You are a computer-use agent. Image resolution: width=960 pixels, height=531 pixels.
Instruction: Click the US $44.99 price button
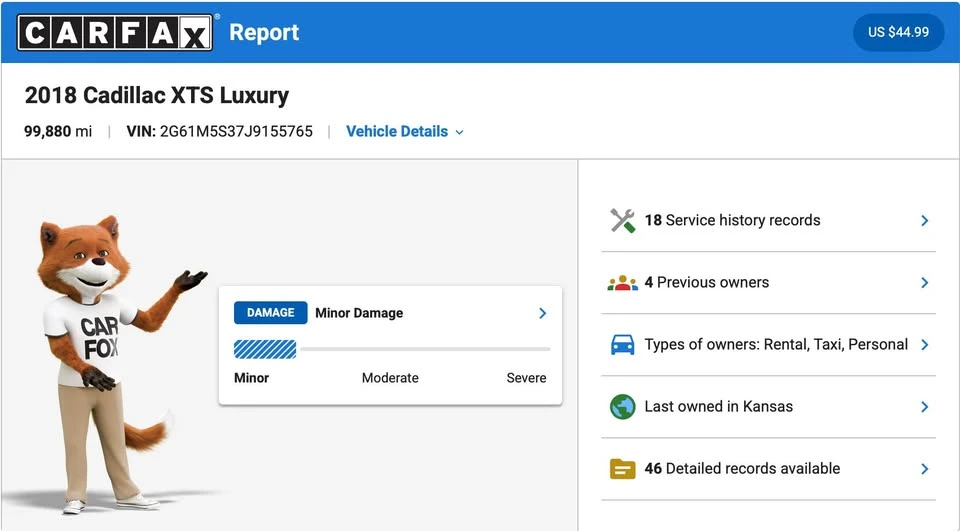pos(898,32)
